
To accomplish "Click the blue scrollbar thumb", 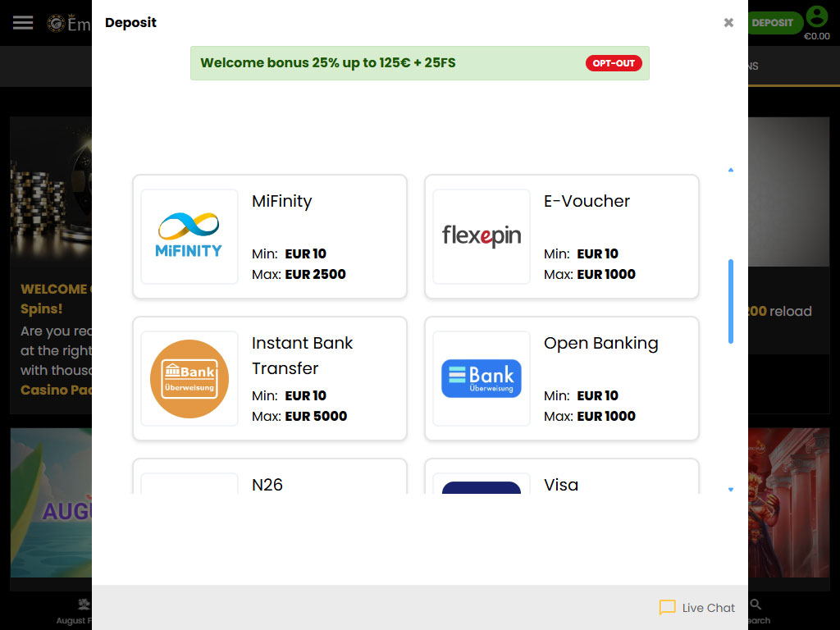I will click(x=731, y=301).
